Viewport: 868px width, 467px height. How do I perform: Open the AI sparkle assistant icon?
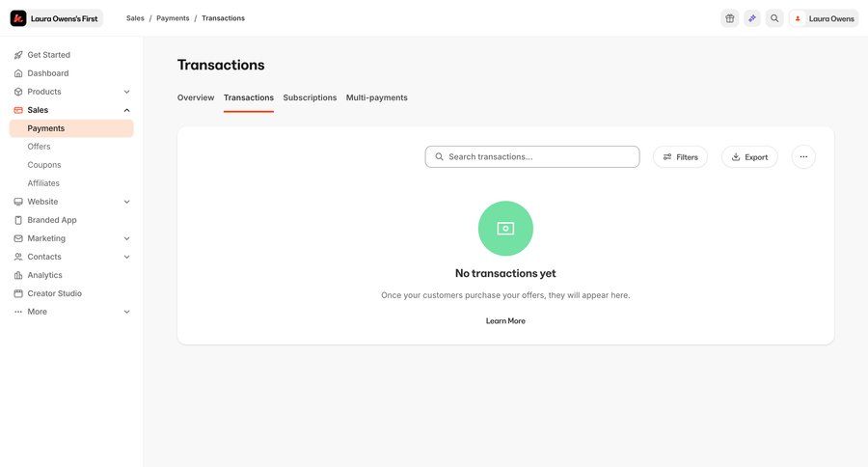click(x=752, y=18)
